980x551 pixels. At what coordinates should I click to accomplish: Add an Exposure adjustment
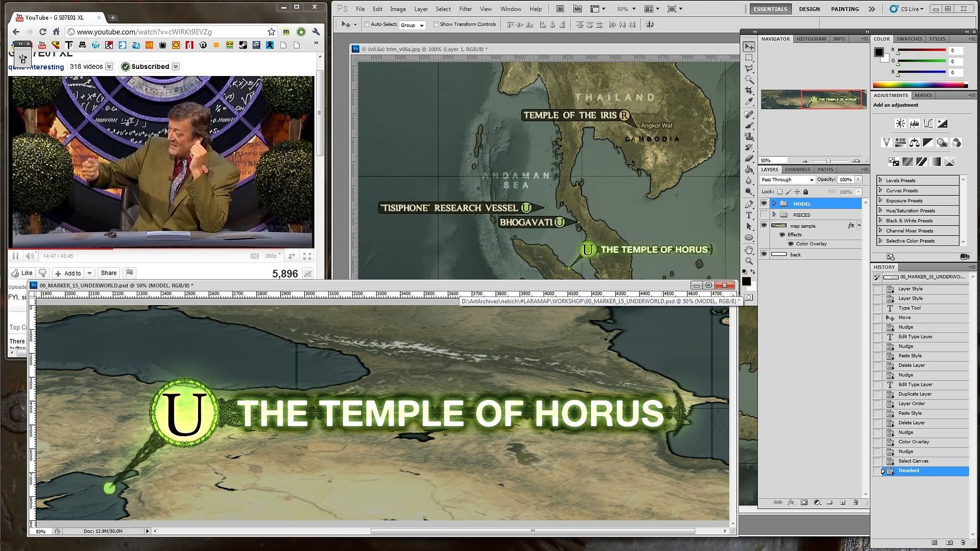[942, 123]
